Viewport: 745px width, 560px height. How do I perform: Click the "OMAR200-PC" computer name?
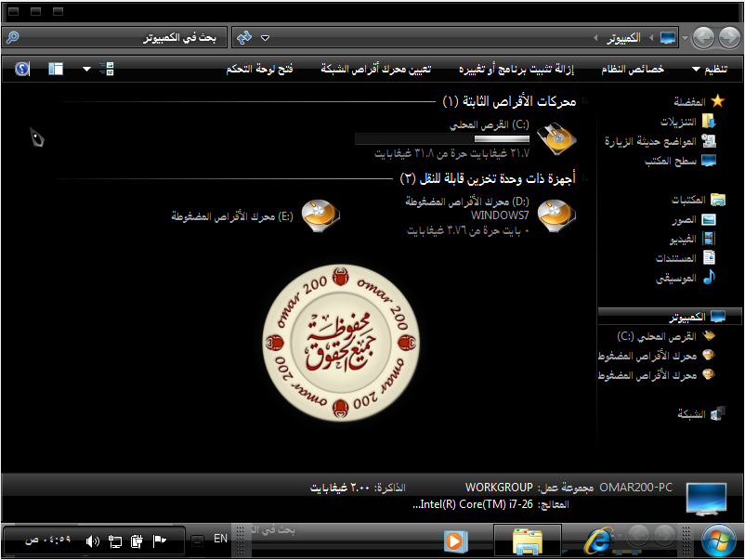pyautogui.click(x=635, y=488)
